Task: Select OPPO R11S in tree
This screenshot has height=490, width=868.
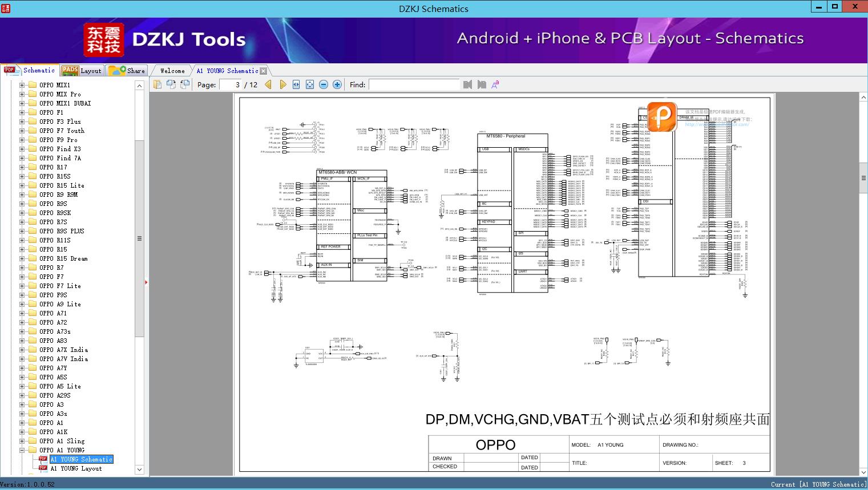Action: point(55,240)
